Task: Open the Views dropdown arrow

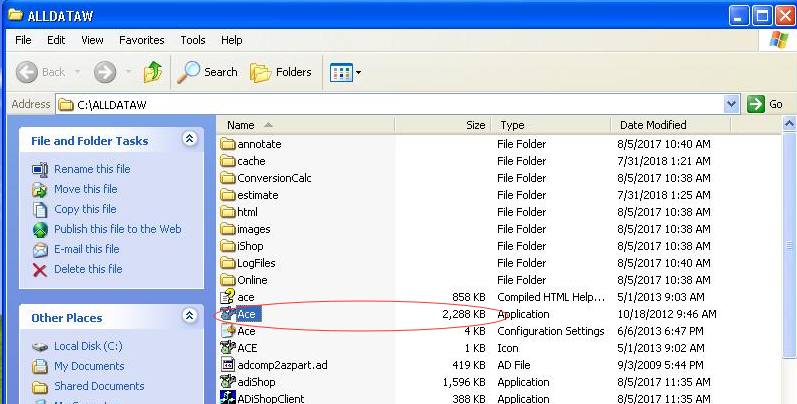Action: pyautogui.click(x=358, y=73)
